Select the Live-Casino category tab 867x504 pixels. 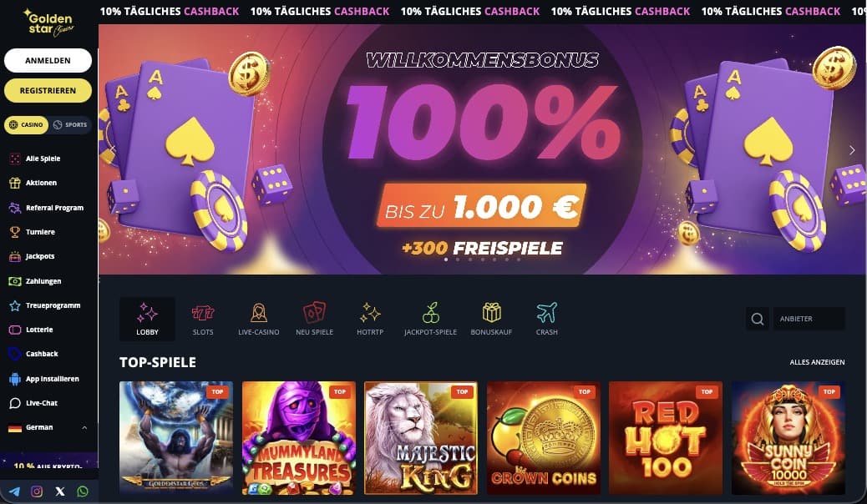click(259, 319)
